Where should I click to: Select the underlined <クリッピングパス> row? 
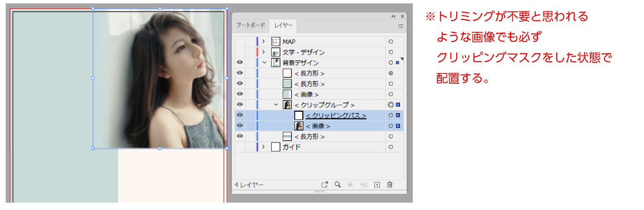click(336, 115)
